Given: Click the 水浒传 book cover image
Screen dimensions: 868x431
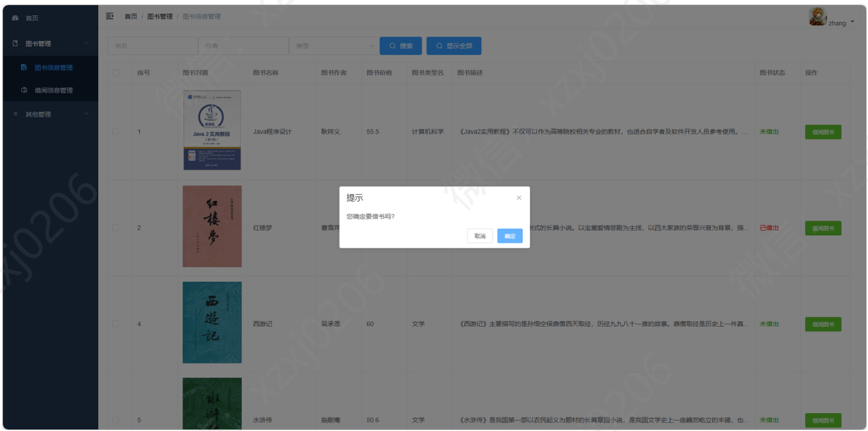Looking at the screenshot, I should coord(212,404).
